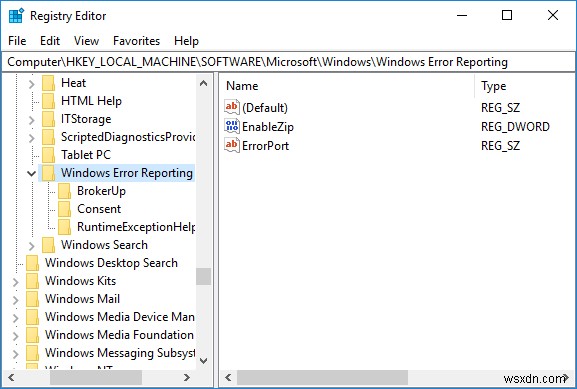Click the Windows Messaging Subsystem folder icon
Screen dimensions: 577x389
coord(32,354)
